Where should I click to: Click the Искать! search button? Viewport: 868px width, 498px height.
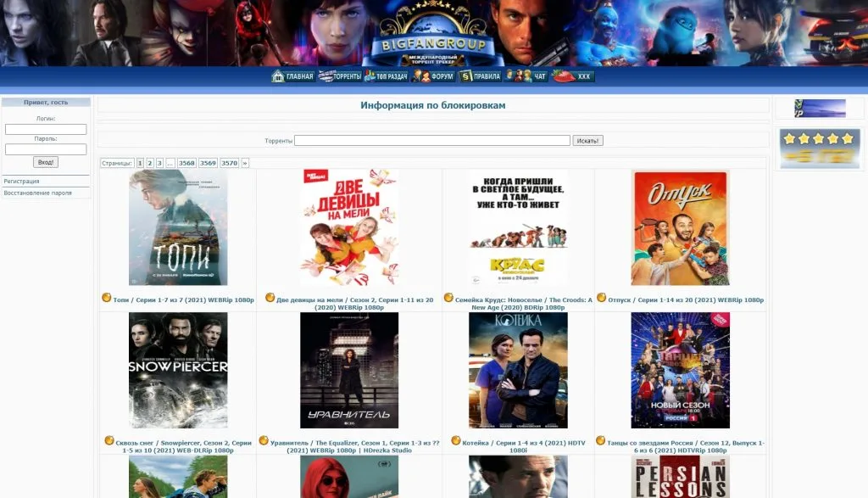[x=588, y=141]
